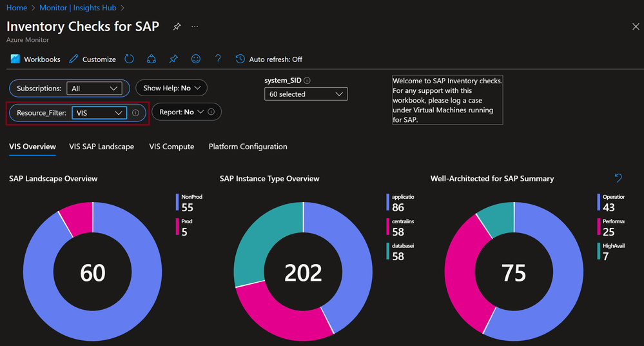Toggle Auto refresh: Off setting
The height and width of the screenshot is (346, 644).
tap(269, 59)
